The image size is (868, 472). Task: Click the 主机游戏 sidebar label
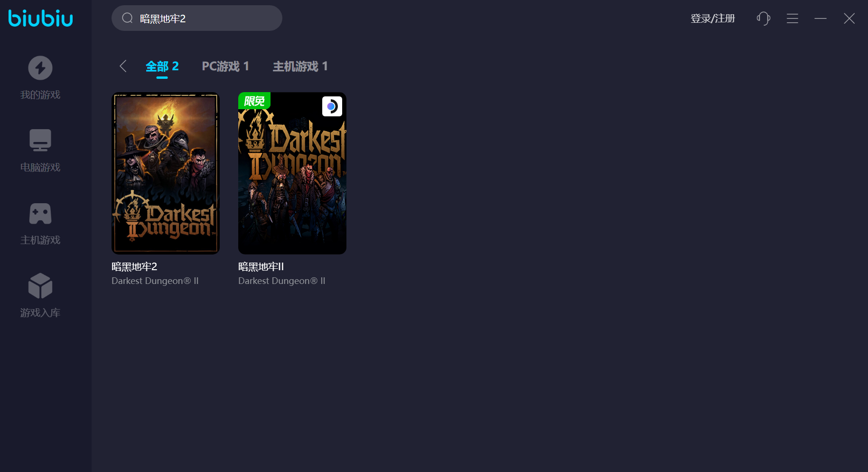coord(40,240)
